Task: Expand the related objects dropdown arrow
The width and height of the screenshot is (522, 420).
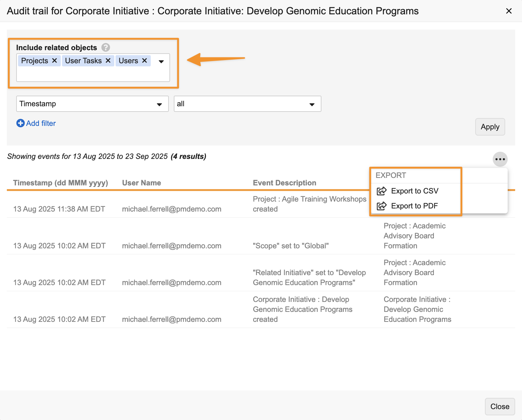Action: (161, 61)
